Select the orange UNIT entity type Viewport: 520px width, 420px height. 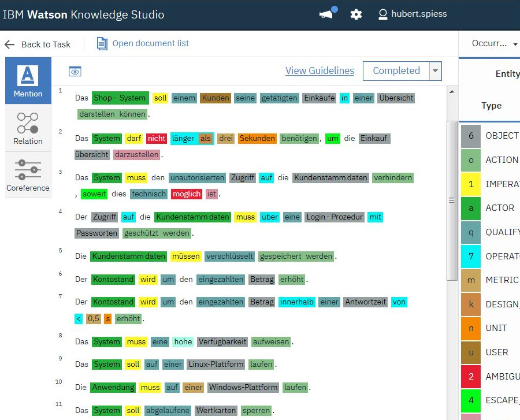[471, 328]
